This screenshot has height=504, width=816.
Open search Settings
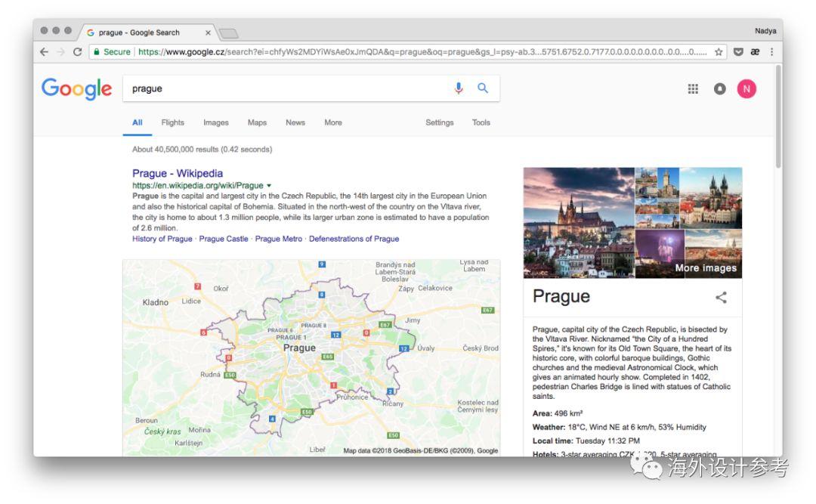pyautogui.click(x=440, y=122)
